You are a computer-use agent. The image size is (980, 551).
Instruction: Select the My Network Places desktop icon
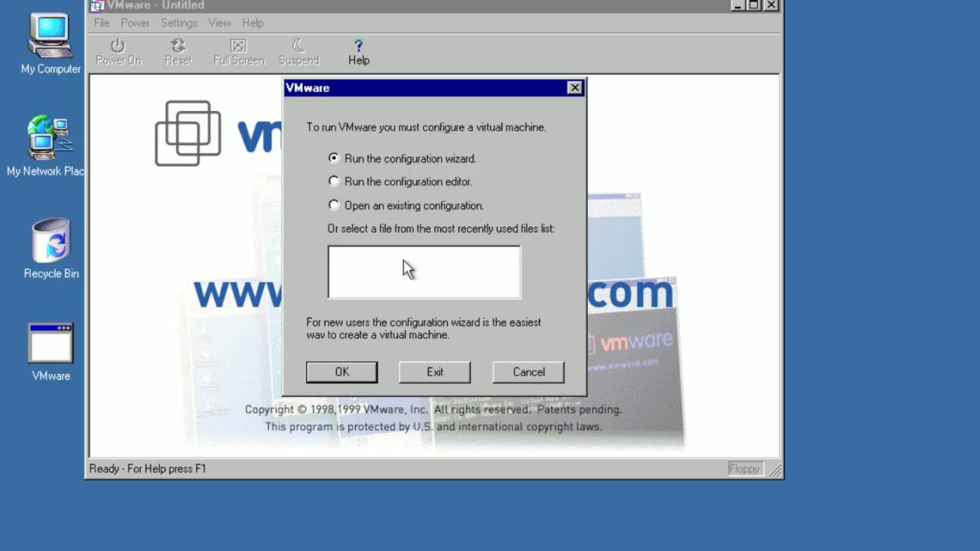47,146
